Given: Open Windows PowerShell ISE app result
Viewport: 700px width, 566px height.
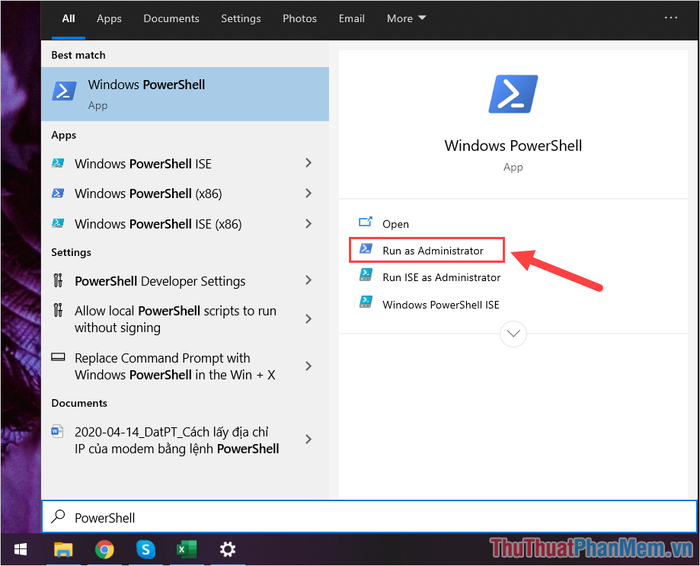Looking at the screenshot, I should (185, 163).
